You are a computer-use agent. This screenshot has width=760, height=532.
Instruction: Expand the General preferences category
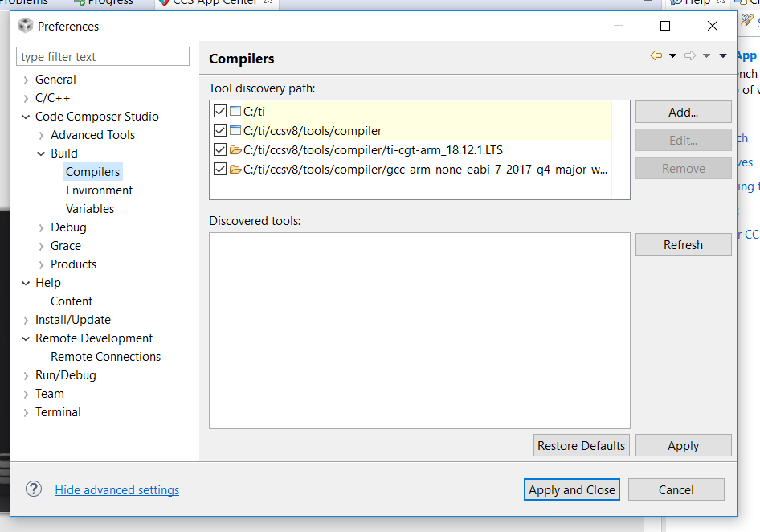click(27, 80)
